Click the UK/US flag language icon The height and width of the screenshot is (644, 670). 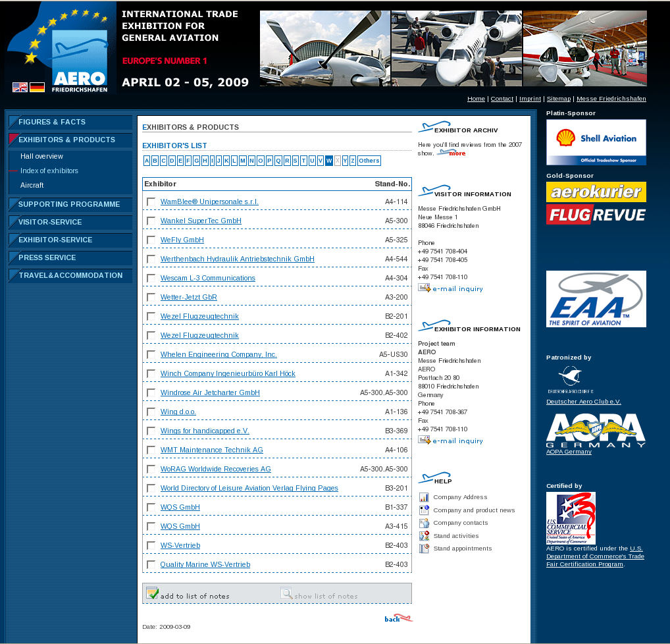pos(20,87)
